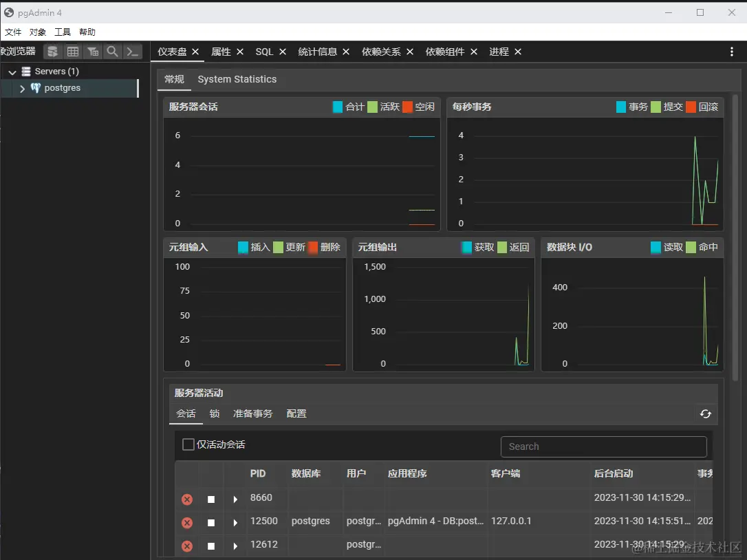This screenshot has width=747, height=560.
Task: Open View Data table icon
Action: pyautogui.click(x=73, y=52)
